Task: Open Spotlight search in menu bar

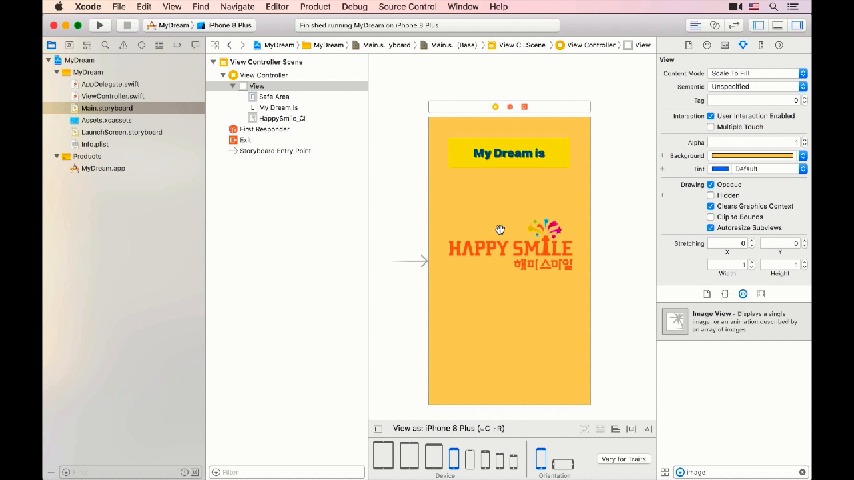Action: [x=773, y=7]
